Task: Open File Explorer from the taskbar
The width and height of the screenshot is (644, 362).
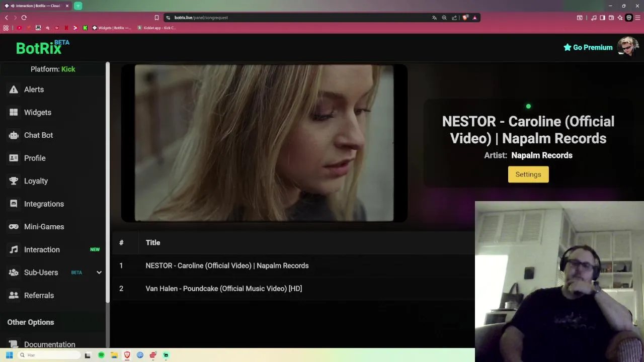Action: [x=114, y=355]
